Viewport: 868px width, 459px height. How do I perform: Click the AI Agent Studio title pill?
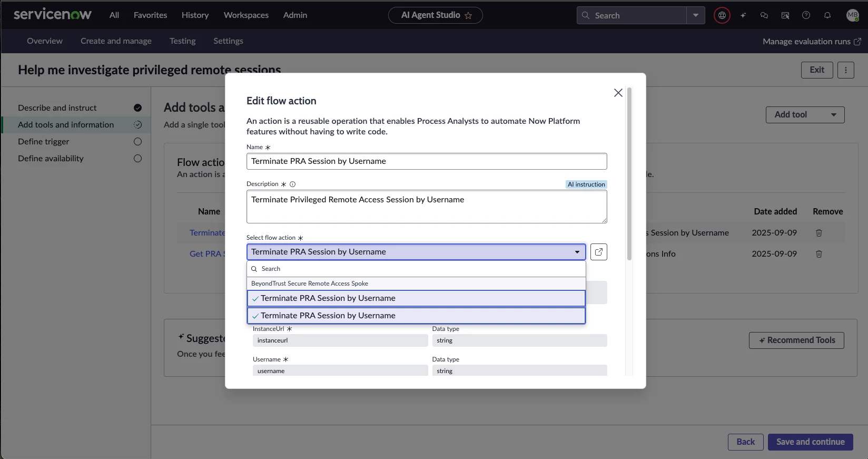click(x=435, y=15)
